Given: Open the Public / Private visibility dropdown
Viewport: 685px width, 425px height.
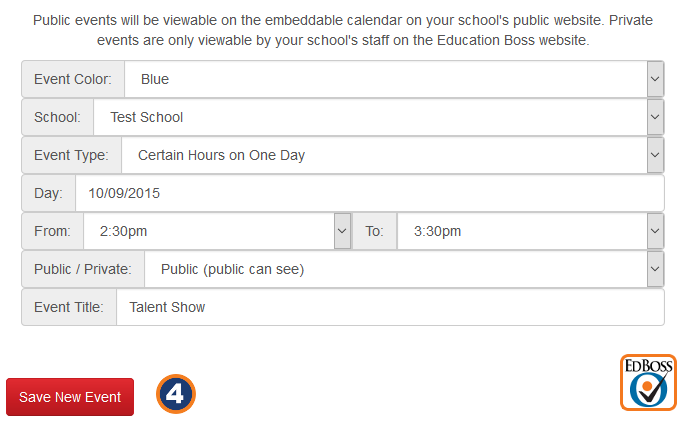Looking at the screenshot, I should [404, 269].
